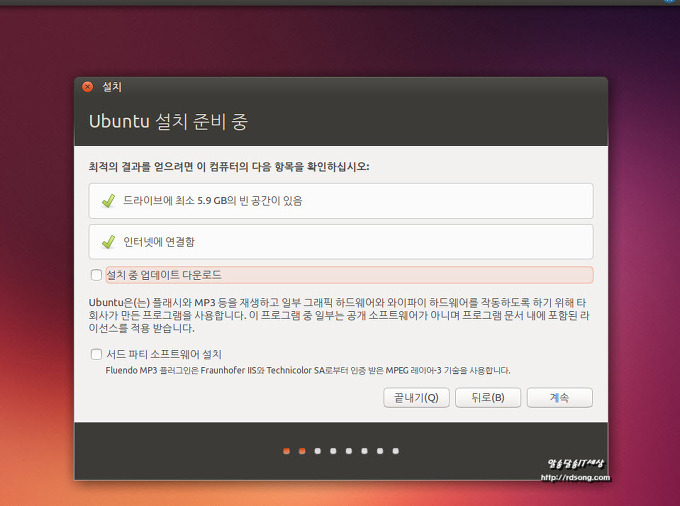Viewport: 680px width, 506px height.
Task: Continue installation with the 계속 button
Action: click(559, 398)
